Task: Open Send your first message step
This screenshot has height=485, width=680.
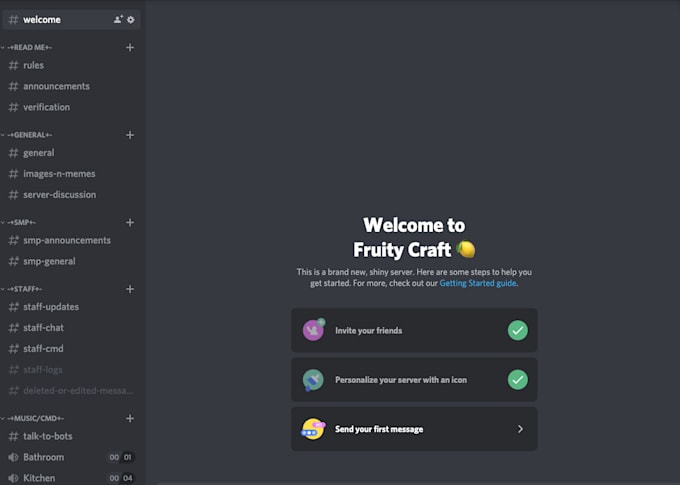Action: (x=414, y=429)
